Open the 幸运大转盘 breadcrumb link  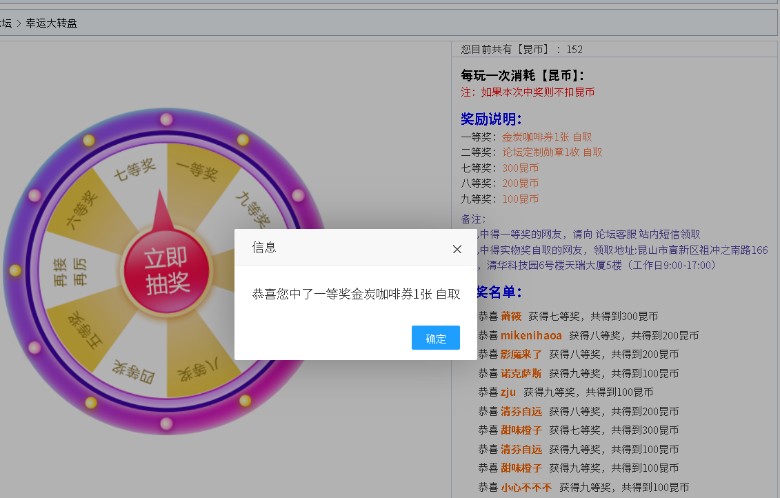coord(51,22)
